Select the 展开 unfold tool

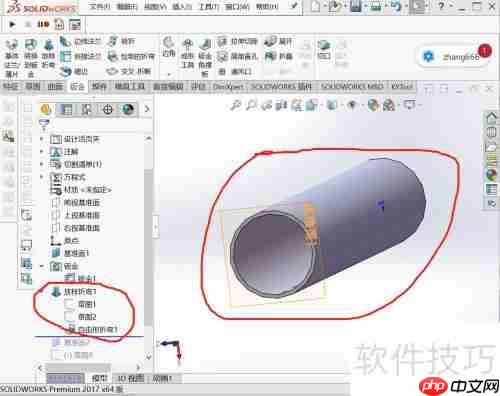tap(278, 41)
